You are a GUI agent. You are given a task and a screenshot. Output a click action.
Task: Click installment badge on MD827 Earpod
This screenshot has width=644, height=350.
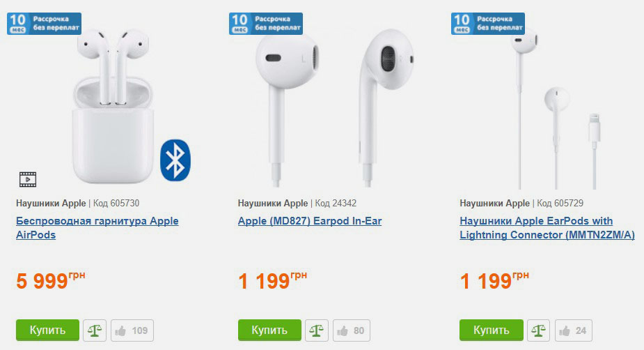266,24
